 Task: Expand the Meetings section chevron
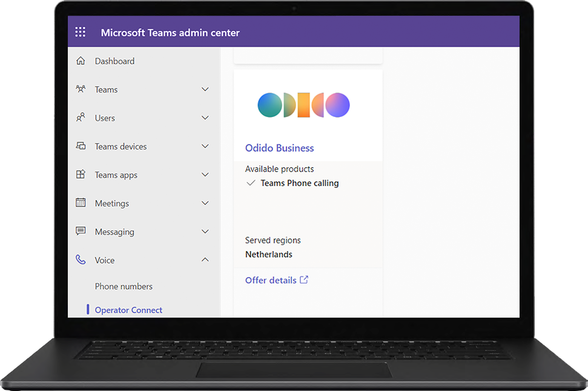coord(205,203)
